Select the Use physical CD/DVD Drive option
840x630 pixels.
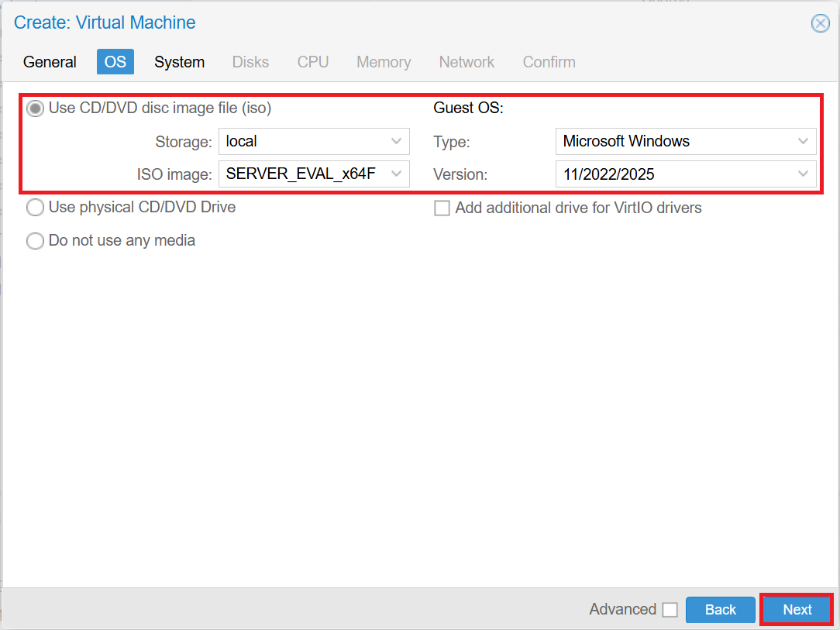pos(35,208)
